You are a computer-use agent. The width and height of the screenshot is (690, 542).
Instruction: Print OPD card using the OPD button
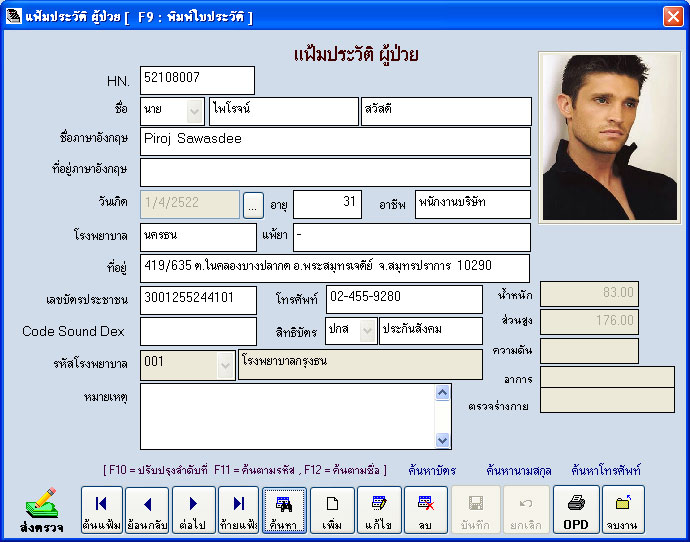576,509
